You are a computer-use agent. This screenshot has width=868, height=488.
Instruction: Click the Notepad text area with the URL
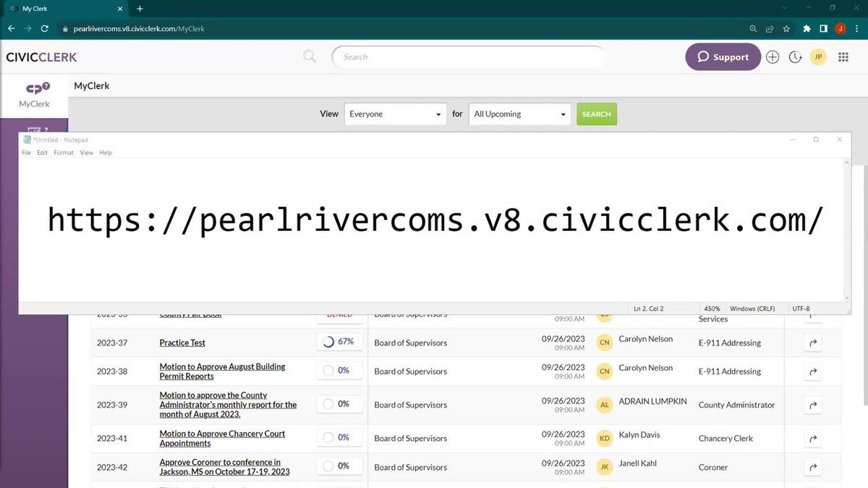432,230
